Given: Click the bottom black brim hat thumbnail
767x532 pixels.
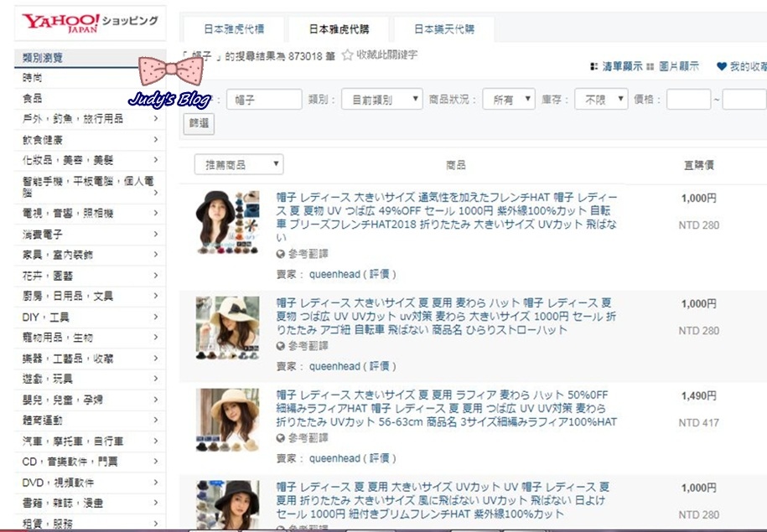Looking at the screenshot, I should (227, 505).
